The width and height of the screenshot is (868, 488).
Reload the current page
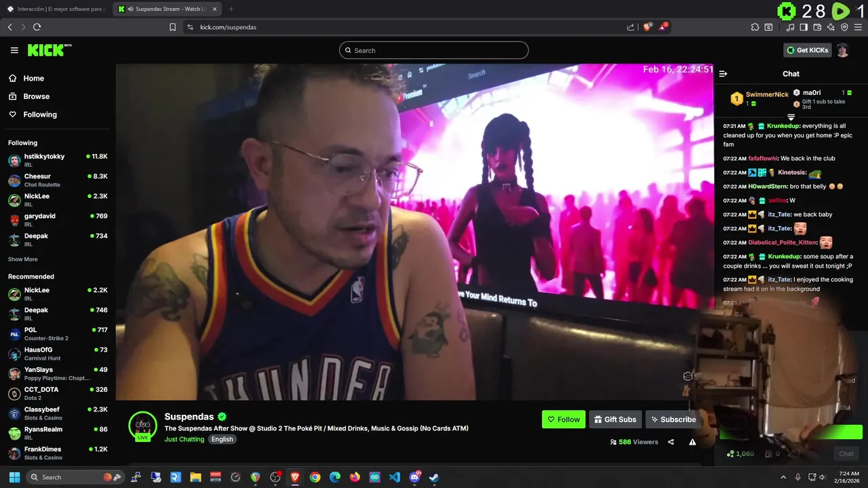(37, 27)
